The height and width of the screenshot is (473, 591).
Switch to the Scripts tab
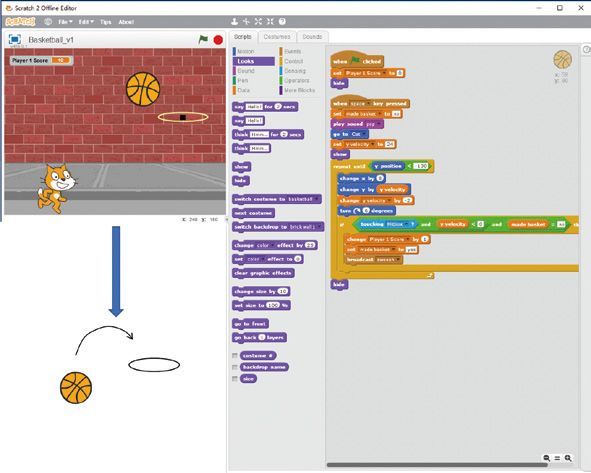click(243, 37)
